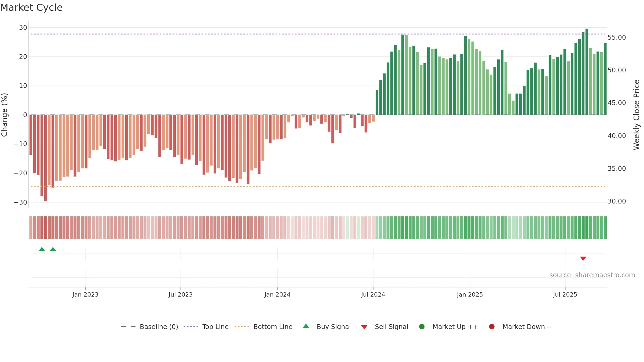Image resolution: width=644 pixels, height=362 pixels.
Task: Click the Change (%) axis title
Action: pos(4,115)
